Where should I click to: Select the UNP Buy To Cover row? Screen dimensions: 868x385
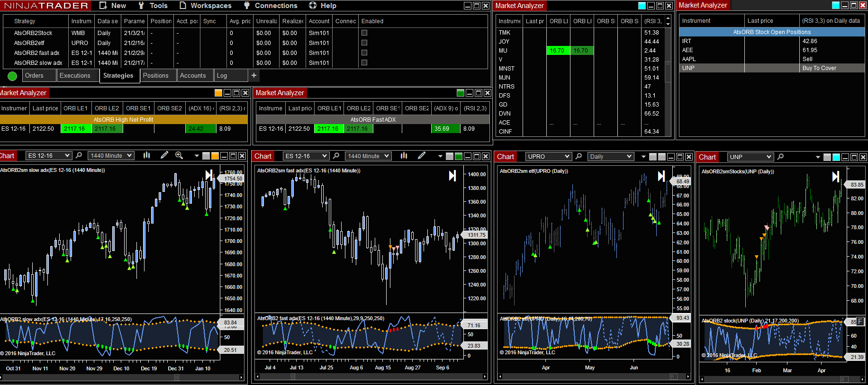(x=772, y=68)
